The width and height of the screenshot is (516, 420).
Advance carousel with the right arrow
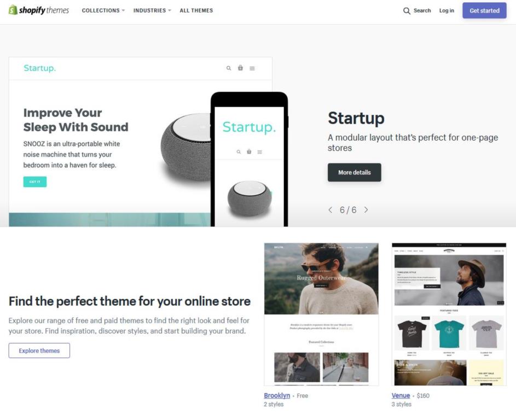coord(366,210)
